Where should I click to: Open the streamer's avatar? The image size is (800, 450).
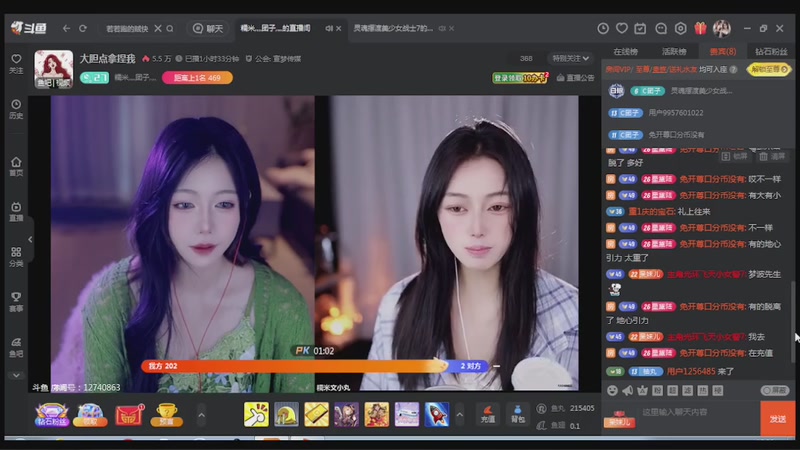[54, 69]
